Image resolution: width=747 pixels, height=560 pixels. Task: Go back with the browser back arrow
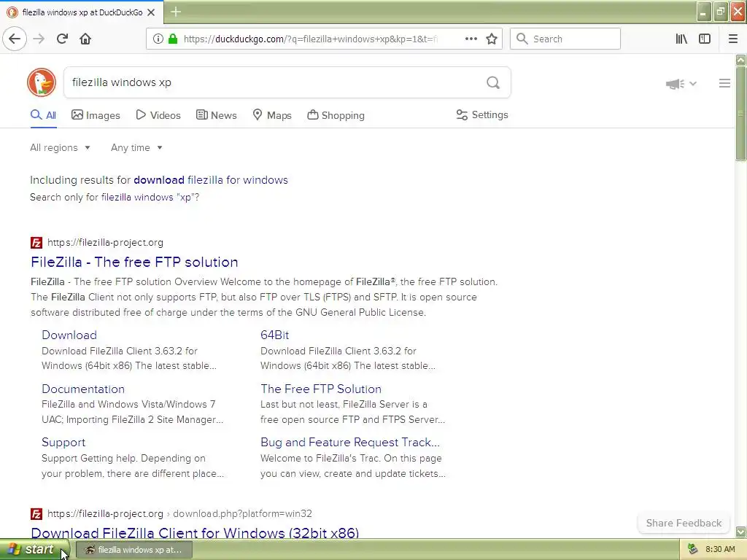tap(15, 39)
